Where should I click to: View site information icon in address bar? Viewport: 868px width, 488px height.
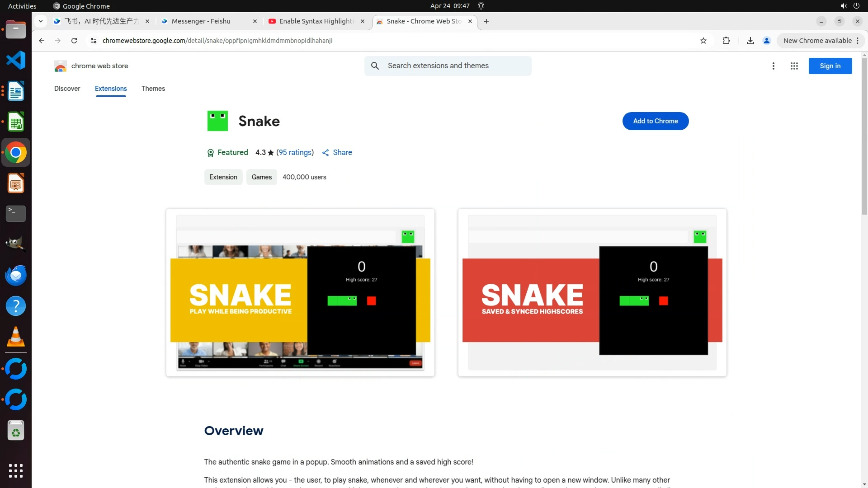[x=93, y=41]
